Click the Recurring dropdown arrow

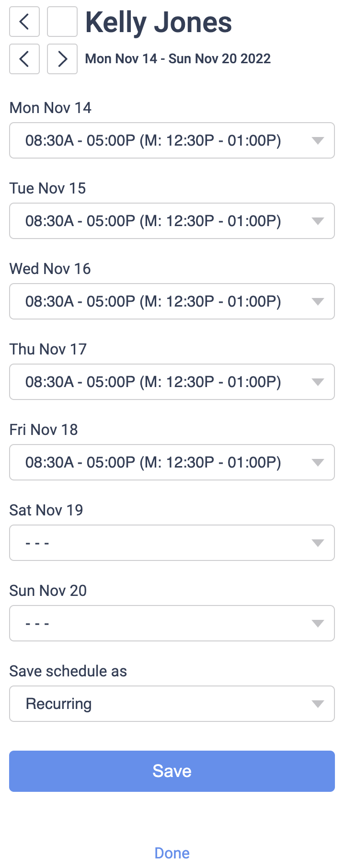pyautogui.click(x=318, y=704)
